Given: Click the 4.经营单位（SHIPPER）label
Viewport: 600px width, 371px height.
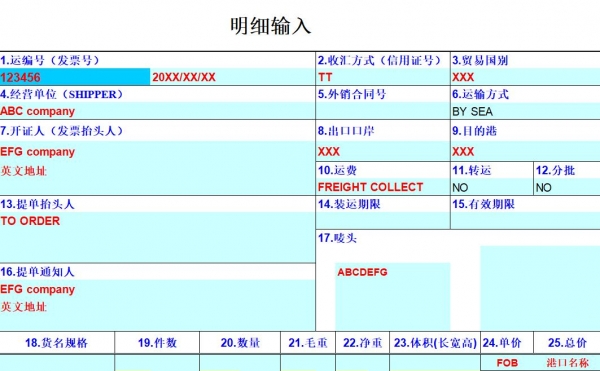Looking at the screenshot, I should coord(61,94).
